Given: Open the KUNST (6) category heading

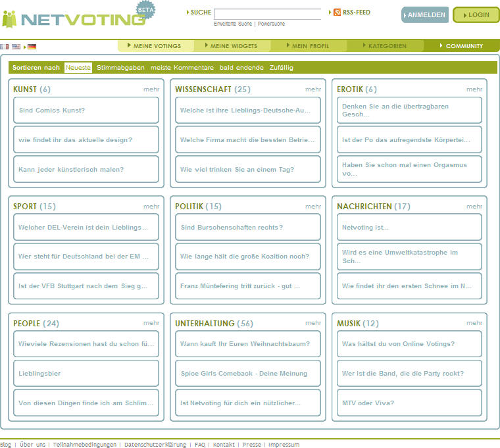Looking at the screenshot, I should tap(32, 89).
